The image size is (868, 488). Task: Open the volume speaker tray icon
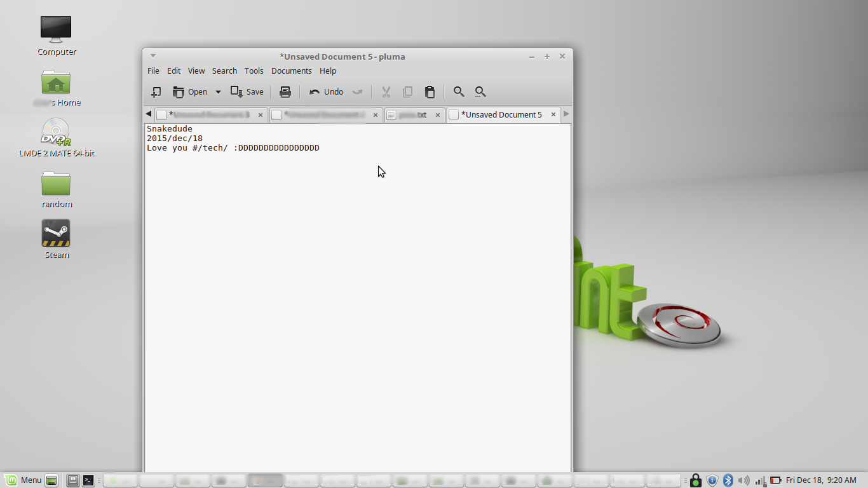click(x=743, y=480)
